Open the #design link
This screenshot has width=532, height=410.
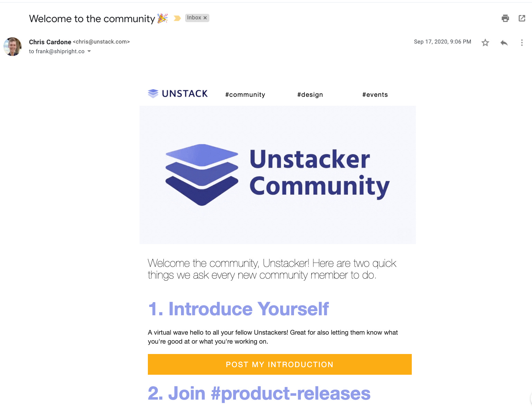pyautogui.click(x=310, y=95)
